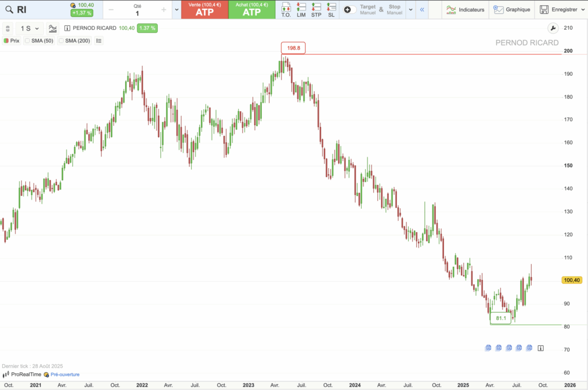
Task: Open the info icon near the dividend markers
Action: (540, 348)
